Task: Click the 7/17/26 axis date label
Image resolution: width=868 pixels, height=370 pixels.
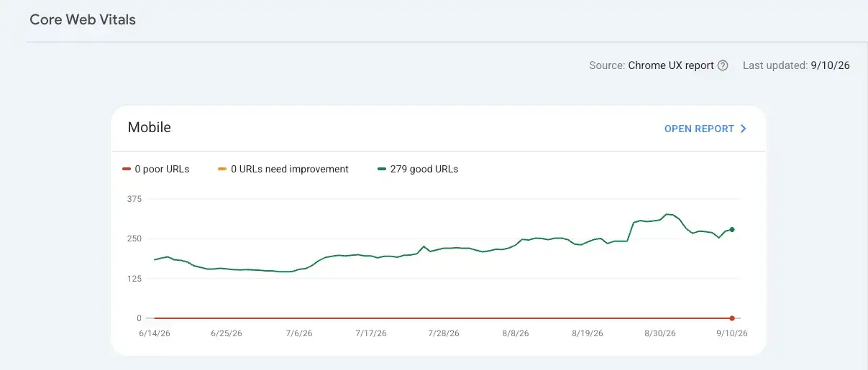Action: tap(371, 333)
